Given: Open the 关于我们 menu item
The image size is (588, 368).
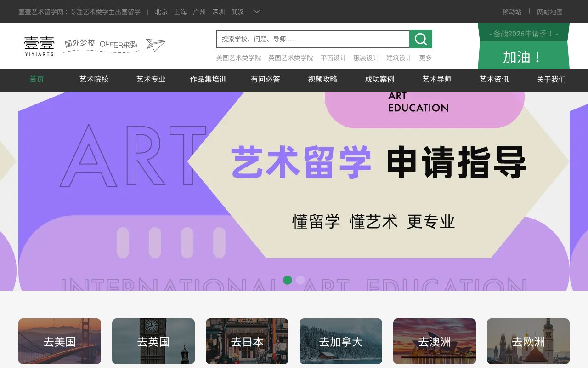Looking at the screenshot, I should [x=551, y=79].
